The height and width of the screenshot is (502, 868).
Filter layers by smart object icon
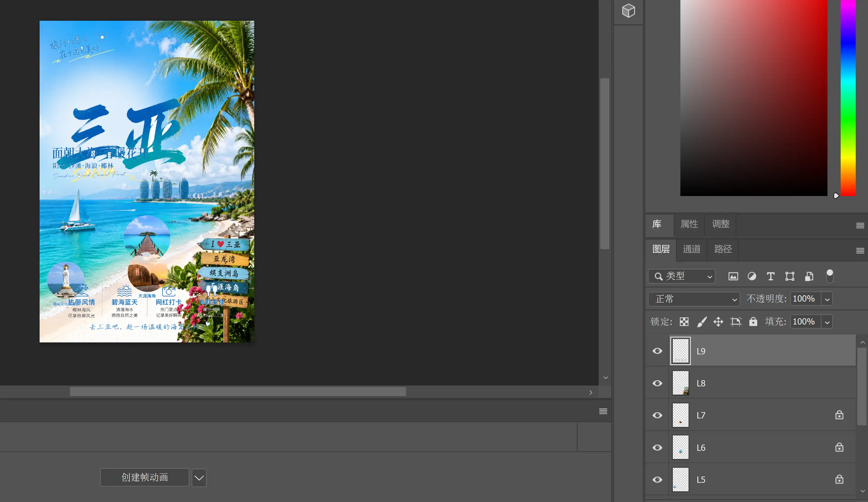pos(809,276)
